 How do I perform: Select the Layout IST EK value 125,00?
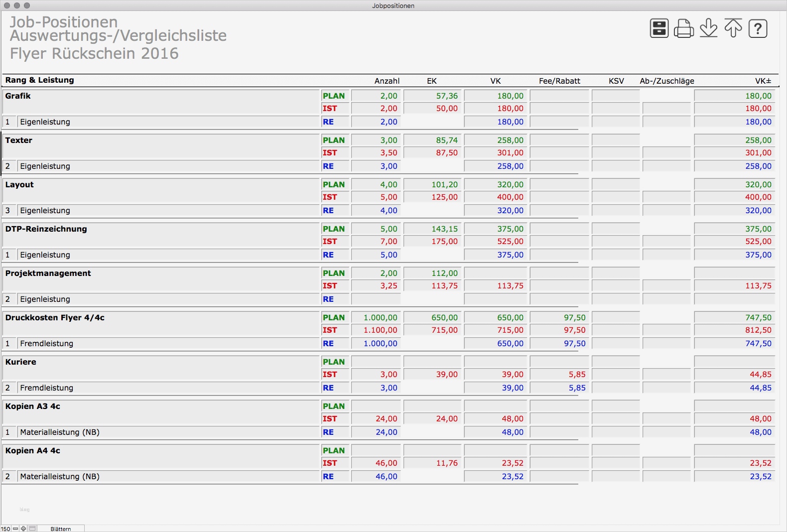(432, 197)
